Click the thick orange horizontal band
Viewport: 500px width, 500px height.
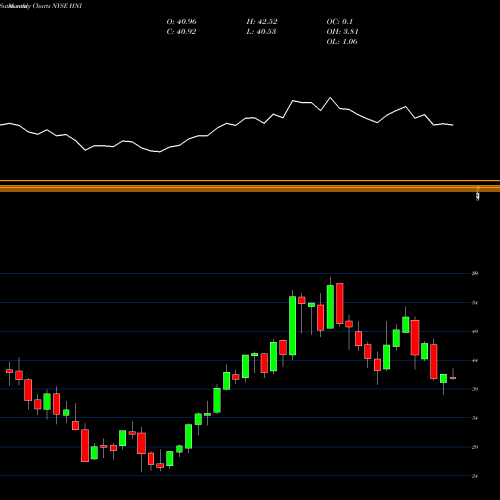(x=250, y=189)
